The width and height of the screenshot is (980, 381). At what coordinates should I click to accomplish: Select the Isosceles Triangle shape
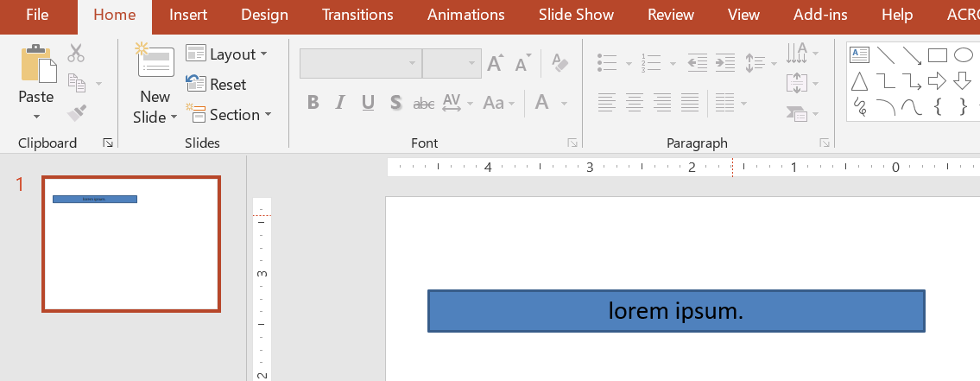tap(860, 80)
